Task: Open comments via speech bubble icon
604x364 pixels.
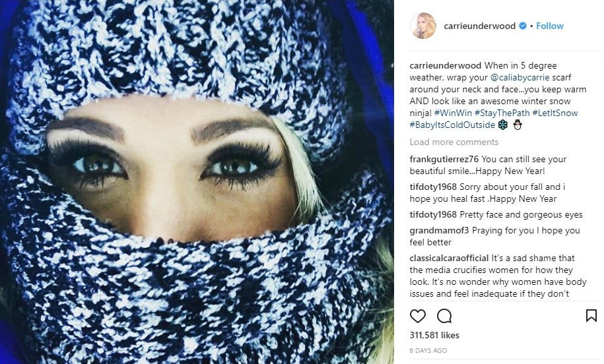Action: tap(444, 316)
